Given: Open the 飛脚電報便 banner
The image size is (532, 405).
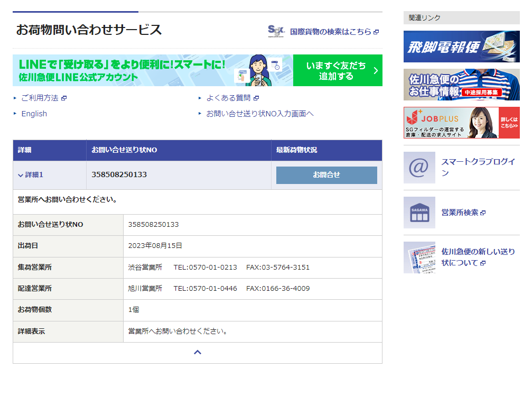Looking at the screenshot, I should pos(461,47).
